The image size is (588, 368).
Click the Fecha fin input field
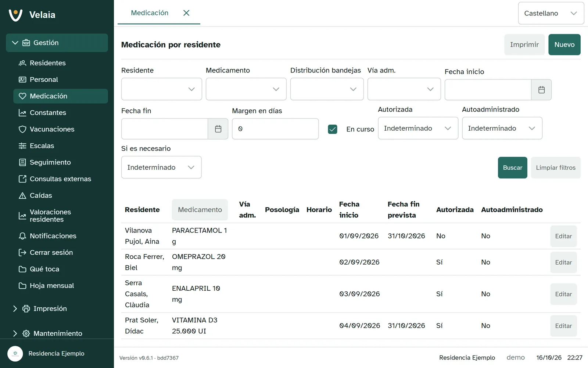(165, 129)
